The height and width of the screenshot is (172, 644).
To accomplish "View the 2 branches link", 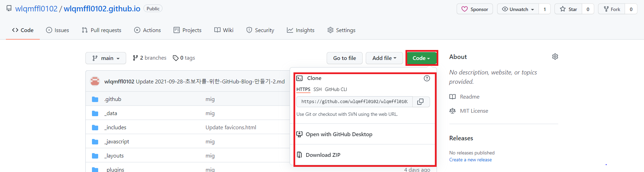I will tap(149, 58).
